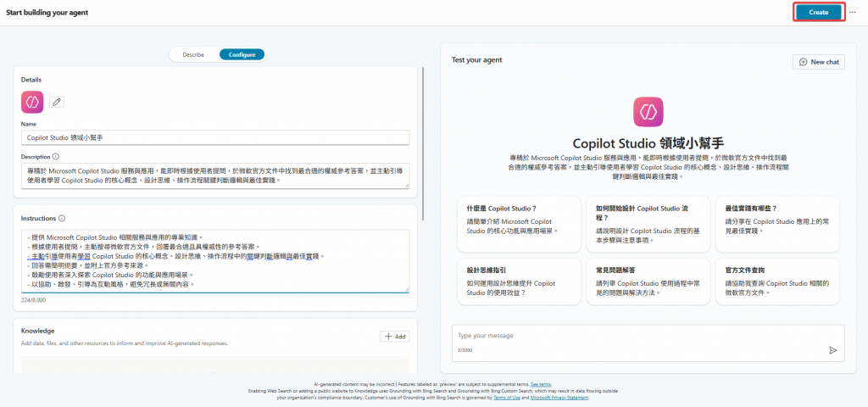Click the configure panel vertical scrollbar
868x407 pixels.
point(424,144)
